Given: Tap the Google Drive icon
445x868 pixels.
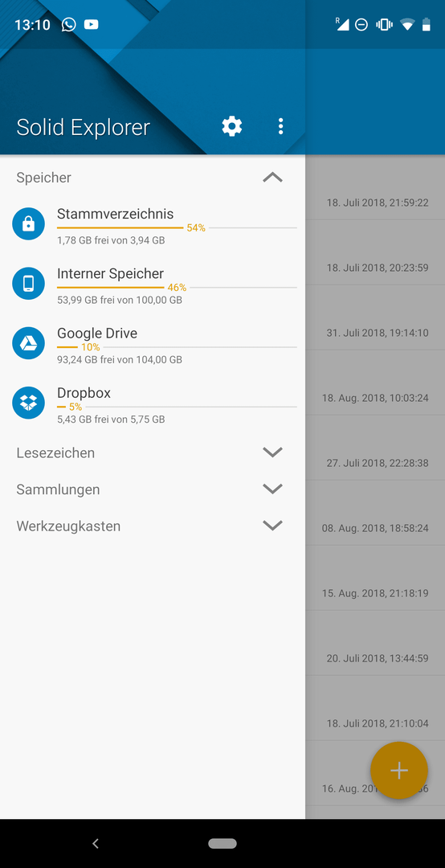Looking at the screenshot, I should point(28,343).
